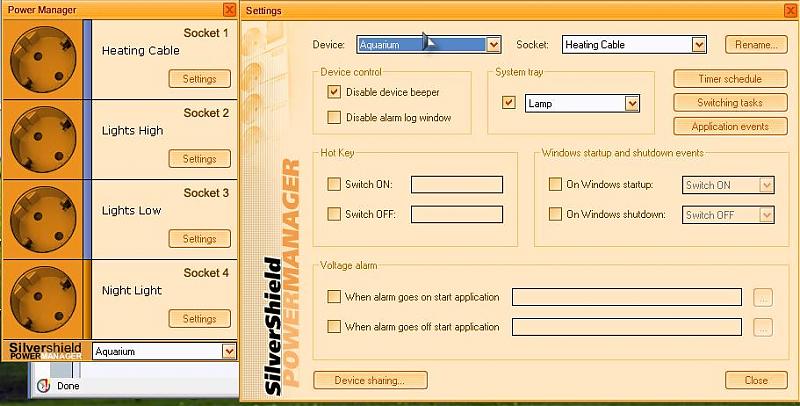Click the Heating Cable label in Socket 1

(141, 50)
